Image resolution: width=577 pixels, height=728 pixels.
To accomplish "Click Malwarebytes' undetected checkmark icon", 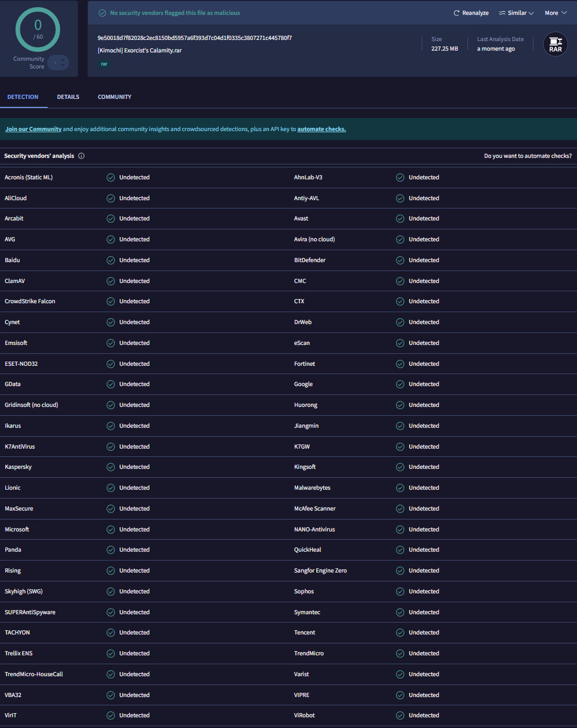I will pyautogui.click(x=400, y=488).
